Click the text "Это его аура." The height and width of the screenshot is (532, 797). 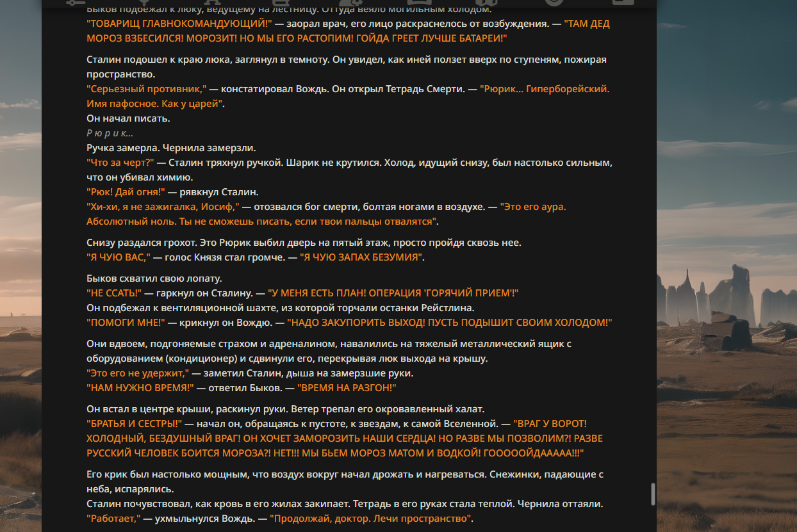533,207
